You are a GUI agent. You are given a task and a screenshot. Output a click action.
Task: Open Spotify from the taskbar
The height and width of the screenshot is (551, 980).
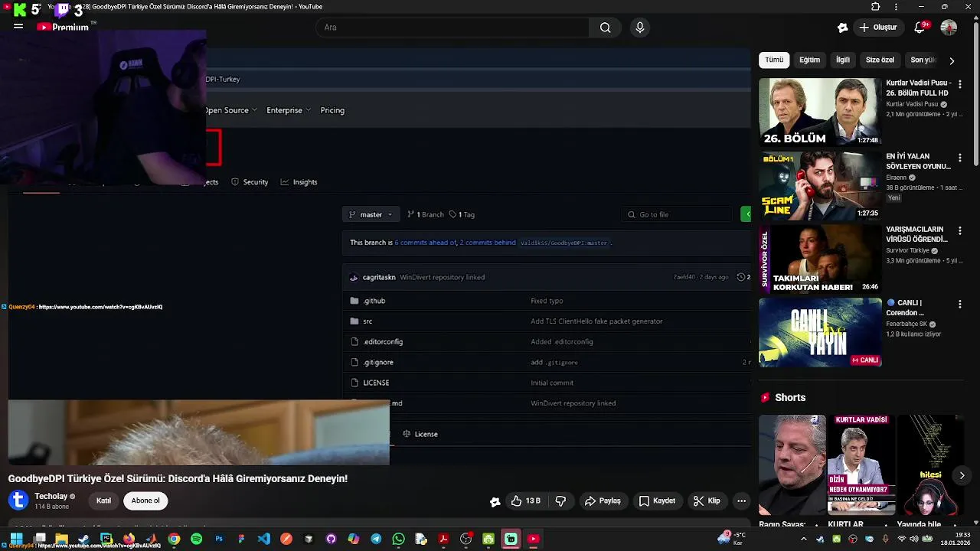click(196, 539)
